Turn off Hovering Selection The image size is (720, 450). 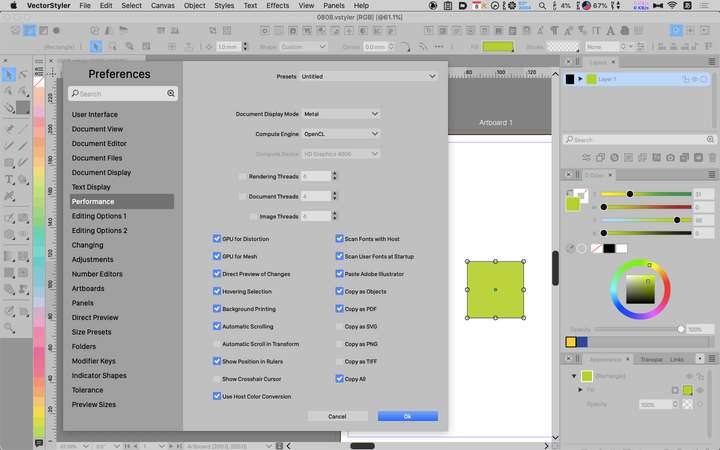click(x=217, y=291)
